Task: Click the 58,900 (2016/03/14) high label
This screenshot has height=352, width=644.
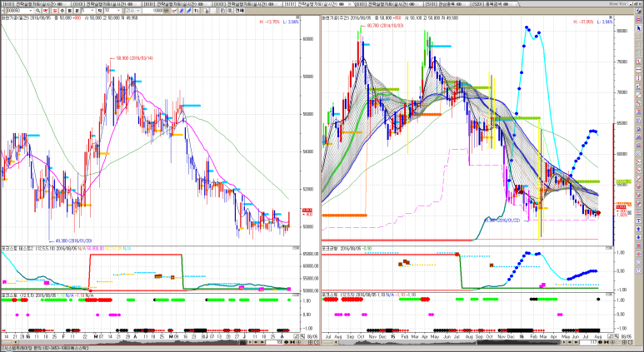Action: coord(135,58)
